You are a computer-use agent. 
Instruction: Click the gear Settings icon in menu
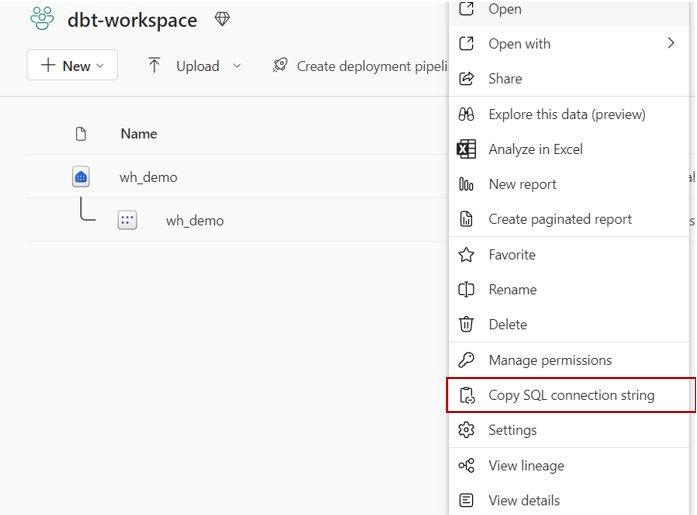click(466, 430)
